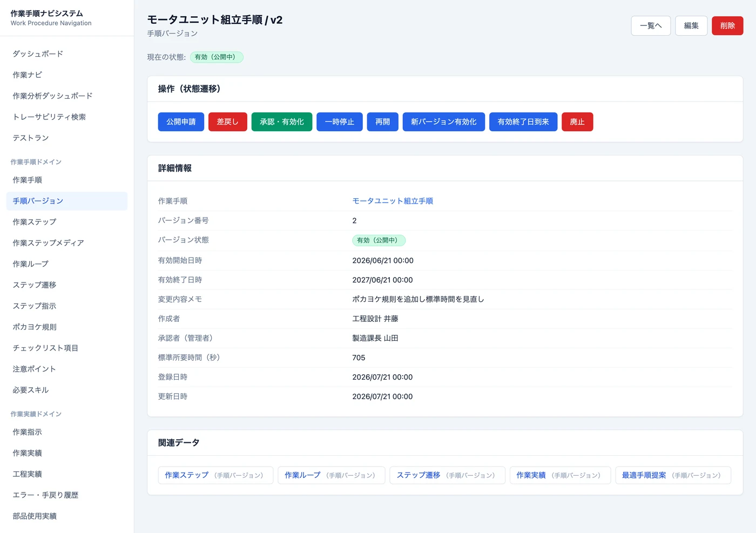Click the 一時停止 button

click(340, 122)
